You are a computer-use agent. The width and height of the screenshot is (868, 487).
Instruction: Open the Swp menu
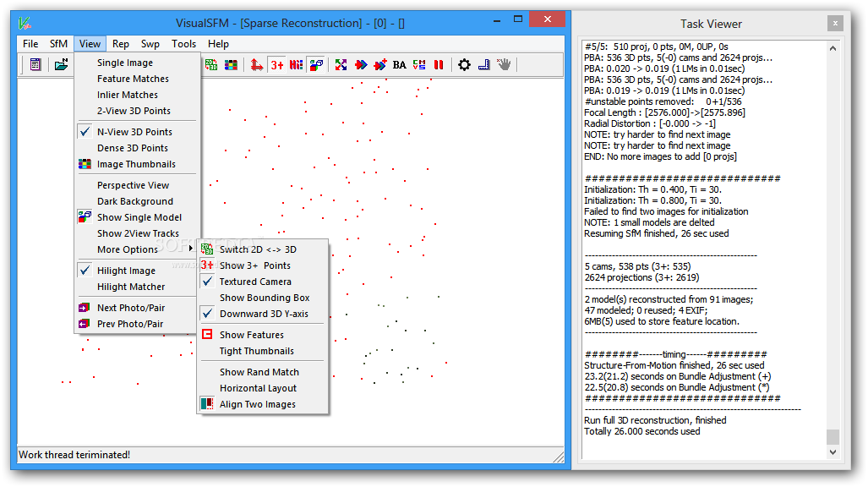150,44
